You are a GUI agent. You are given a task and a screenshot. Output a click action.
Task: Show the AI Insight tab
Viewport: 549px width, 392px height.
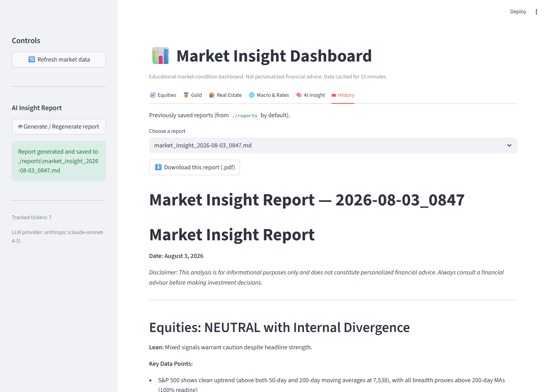coord(311,95)
